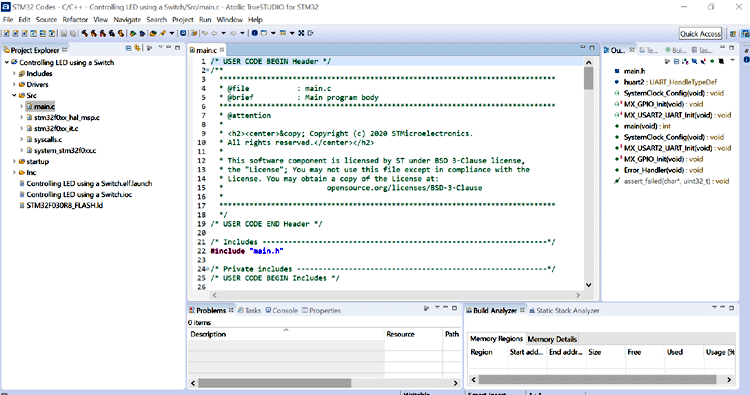Toggle the leftmost Outline toolbar sort button
Image resolution: width=750 pixels, height=395 pixels.
pos(667,61)
